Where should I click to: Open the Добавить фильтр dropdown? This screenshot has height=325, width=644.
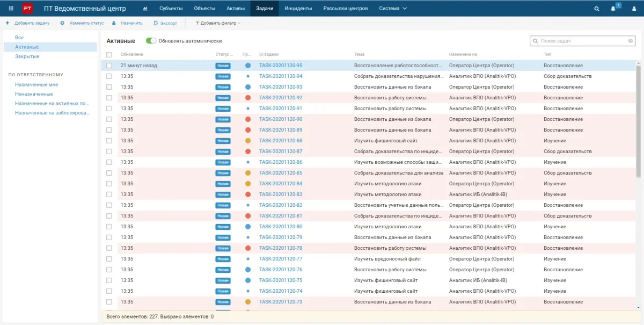pyautogui.click(x=218, y=23)
